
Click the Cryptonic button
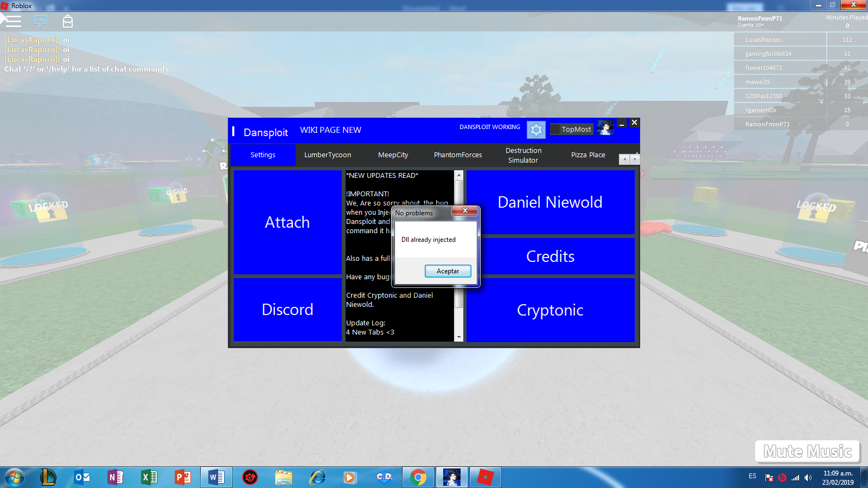click(x=550, y=310)
